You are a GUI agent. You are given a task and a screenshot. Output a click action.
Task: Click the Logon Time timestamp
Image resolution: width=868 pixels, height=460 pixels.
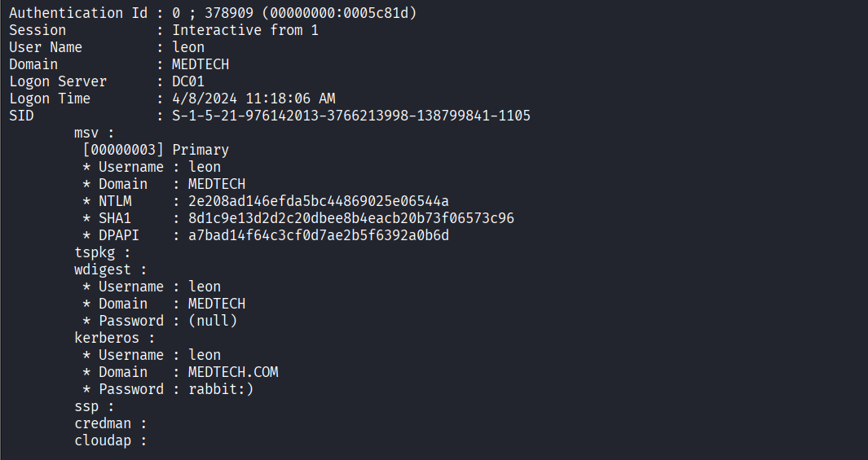pyautogui.click(x=253, y=99)
